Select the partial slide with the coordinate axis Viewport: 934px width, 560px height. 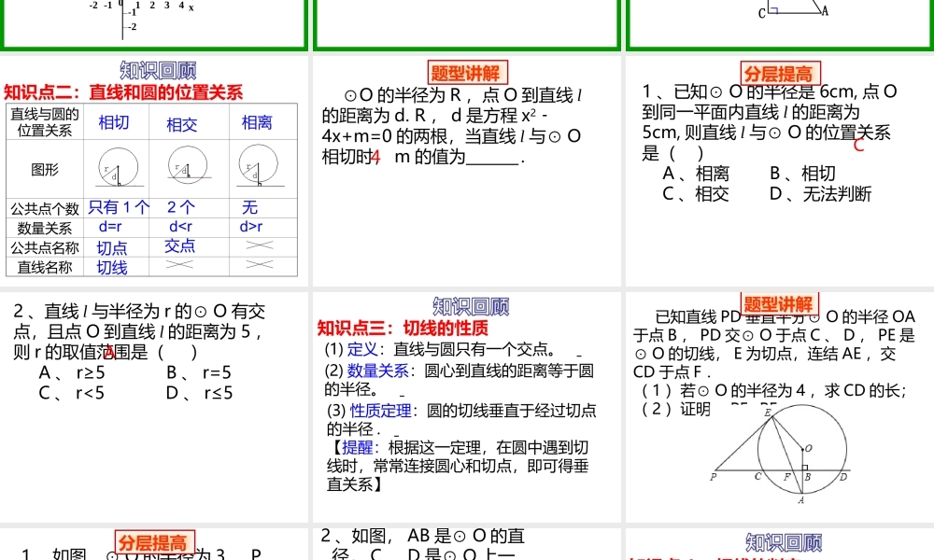(x=154, y=25)
